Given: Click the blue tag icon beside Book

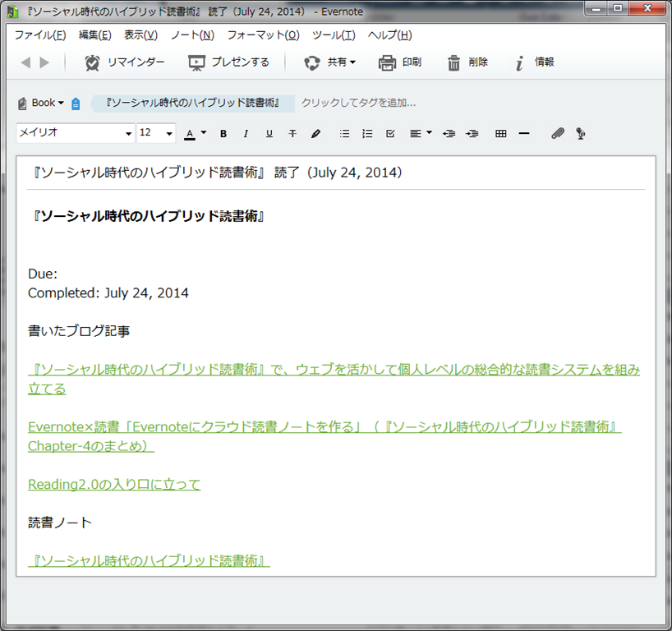Looking at the screenshot, I should pos(76,104).
